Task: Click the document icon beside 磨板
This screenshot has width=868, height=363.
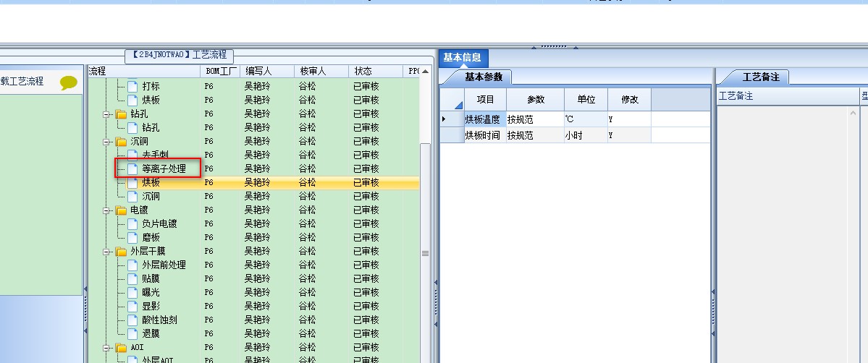Action: click(132, 237)
